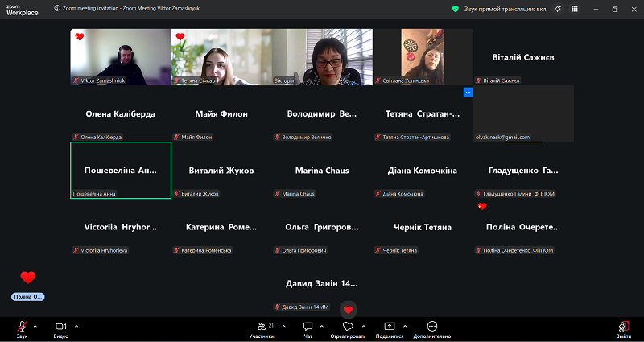The height and width of the screenshot is (342, 644).
Task: Click the Отреагировать reactions heart icon
Action: [x=348, y=326]
